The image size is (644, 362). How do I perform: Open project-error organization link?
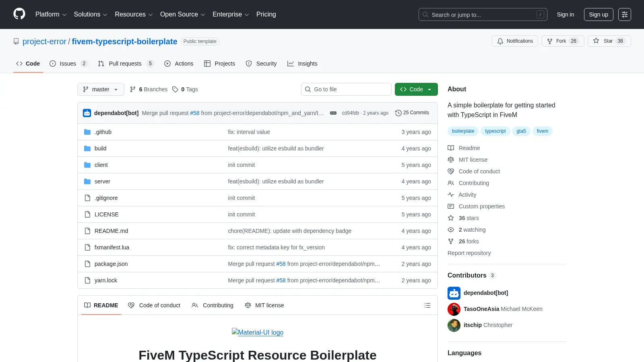44,41
